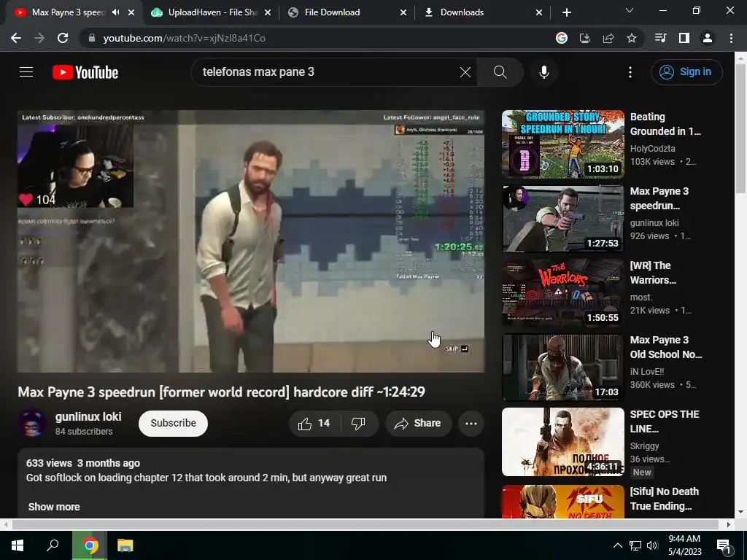Open the media controls toolbar icon
The width and height of the screenshot is (747, 560).
[660, 38]
